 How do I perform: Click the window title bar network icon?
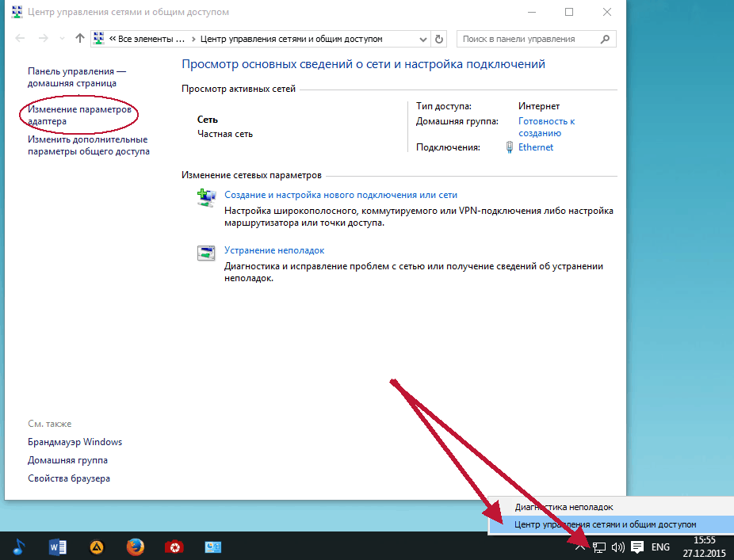(x=17, y=12)
